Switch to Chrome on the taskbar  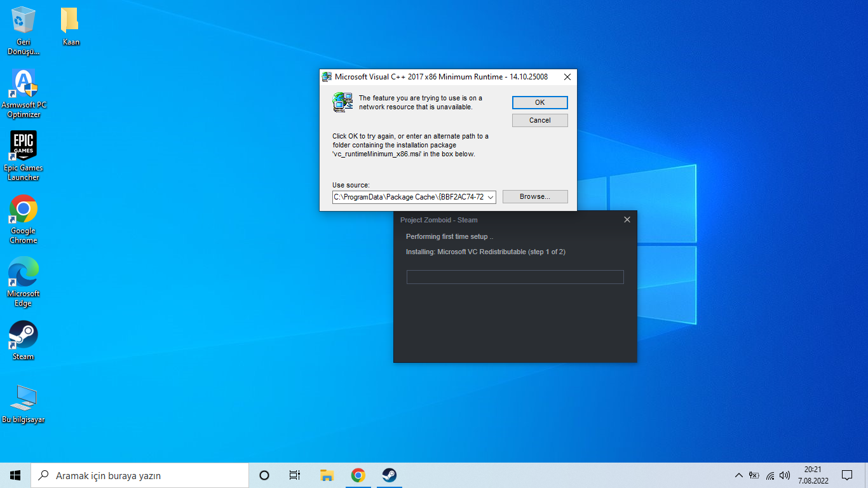click(x=358, y=475)
